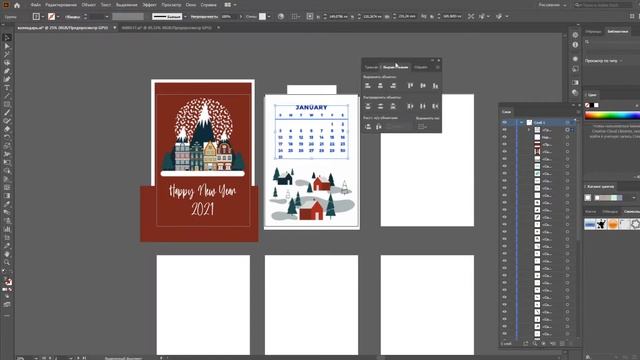Viewport: 640px width, 360px height.
Task: Open the Arrange Documents dropdown
Action: coord(230,5)
